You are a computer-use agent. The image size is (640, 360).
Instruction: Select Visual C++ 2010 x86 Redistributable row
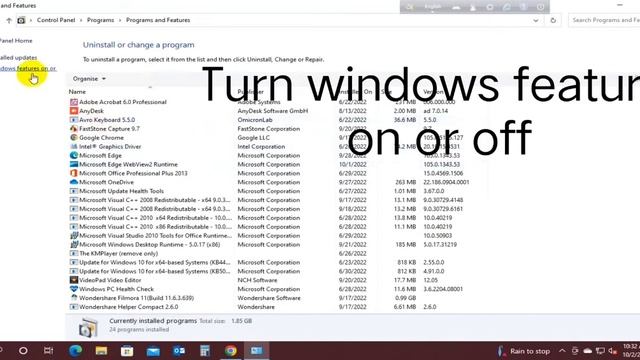click(269, 227)
